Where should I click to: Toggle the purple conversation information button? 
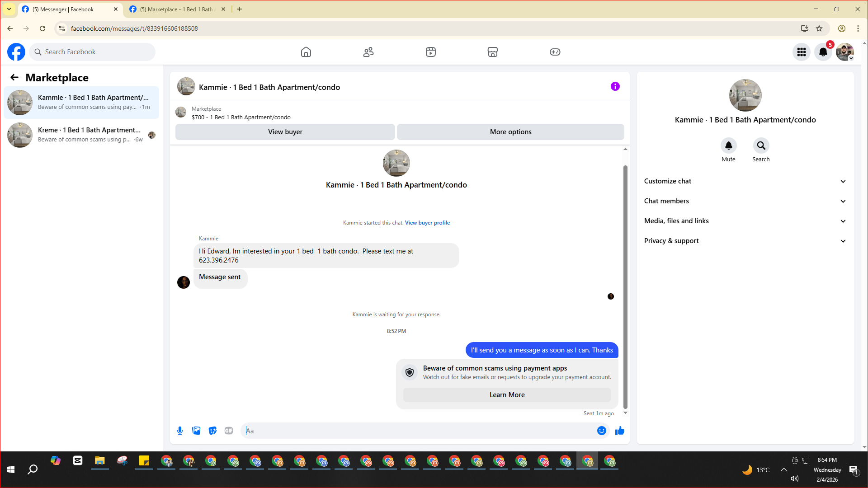tap(615, 86)
